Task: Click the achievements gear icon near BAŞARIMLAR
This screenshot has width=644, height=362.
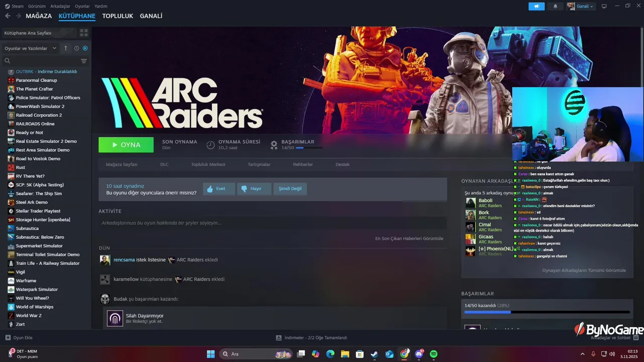Action: (x=274, y=145)
